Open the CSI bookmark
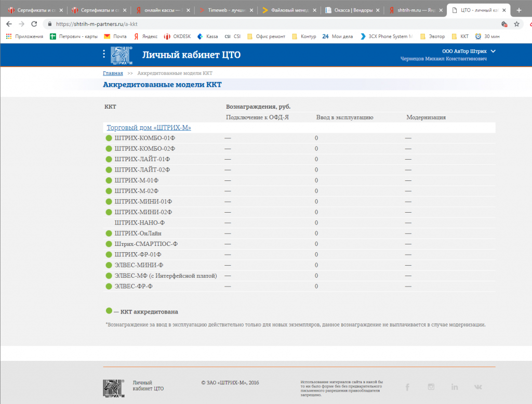 [x=232, y=36]
